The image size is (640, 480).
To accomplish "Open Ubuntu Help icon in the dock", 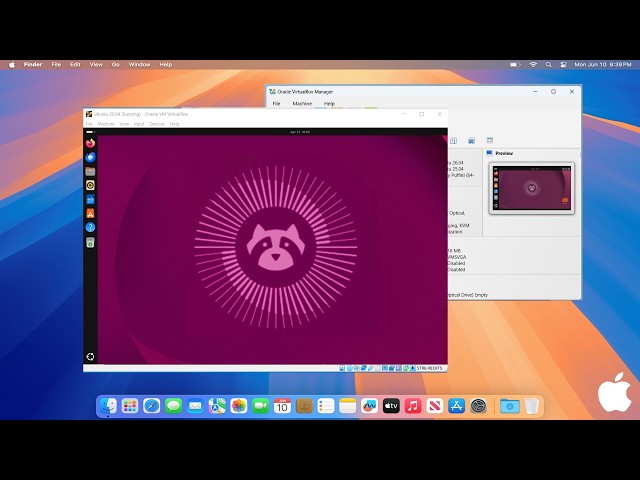I will pyautogui.click(x=90, y=227).
